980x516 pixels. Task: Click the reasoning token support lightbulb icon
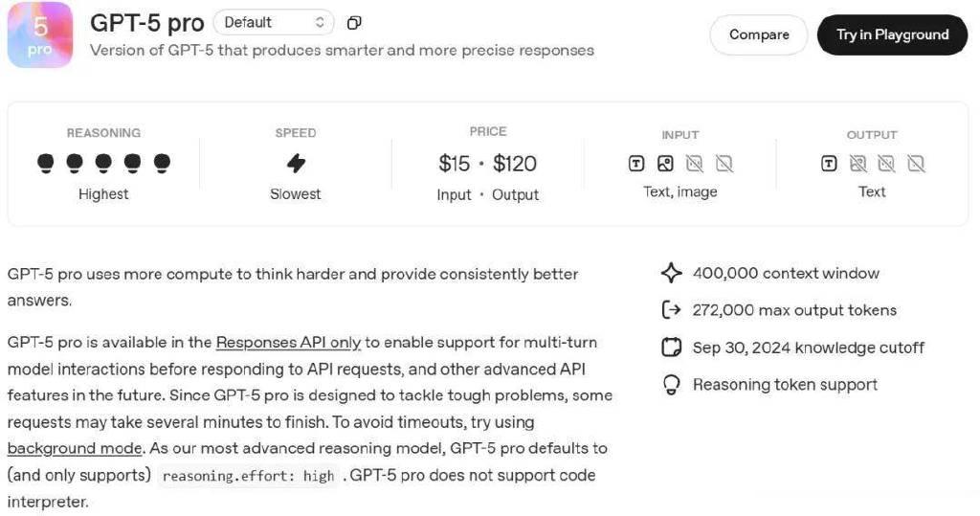pyautogui.click(x=671, y=385)
